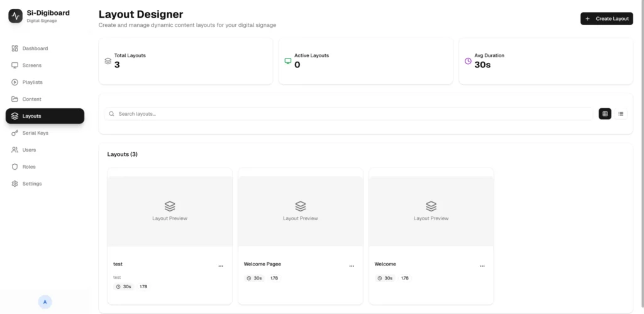This screenshot has height=314, width=644.
Task: Open Dashboard from the sidebar
Action: click(35, 48)
